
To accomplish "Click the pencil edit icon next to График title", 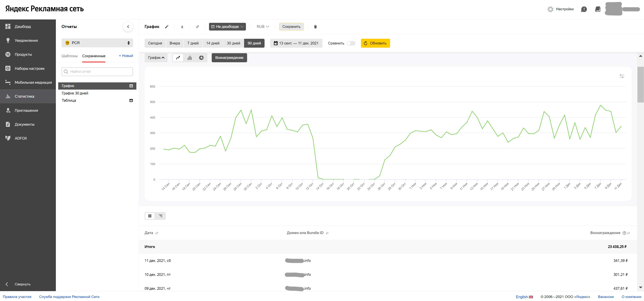I will pyautogui.click(x=167, y=27).
